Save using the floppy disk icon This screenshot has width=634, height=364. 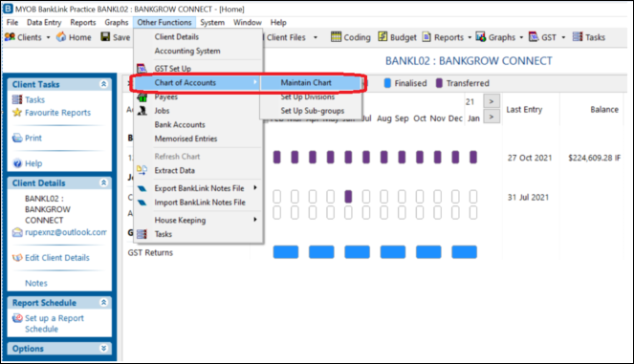tap(105, 37)
